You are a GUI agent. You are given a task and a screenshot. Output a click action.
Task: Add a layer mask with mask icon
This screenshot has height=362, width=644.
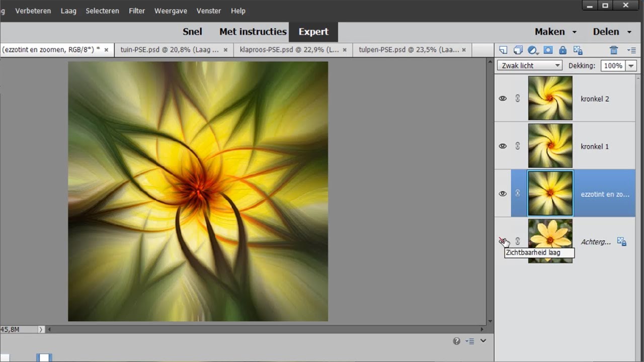pyautogui.click(x=548, y=50)
